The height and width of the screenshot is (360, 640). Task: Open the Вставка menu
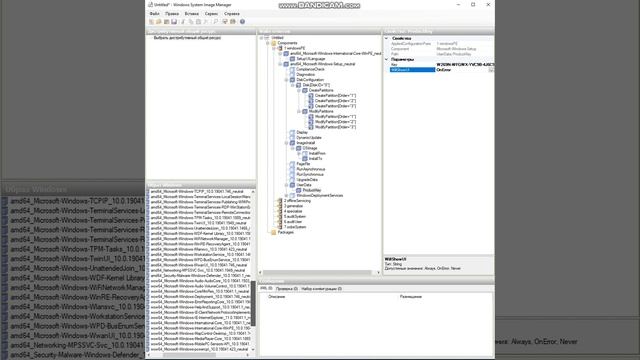pyautogui.click(x=191, y=13)
